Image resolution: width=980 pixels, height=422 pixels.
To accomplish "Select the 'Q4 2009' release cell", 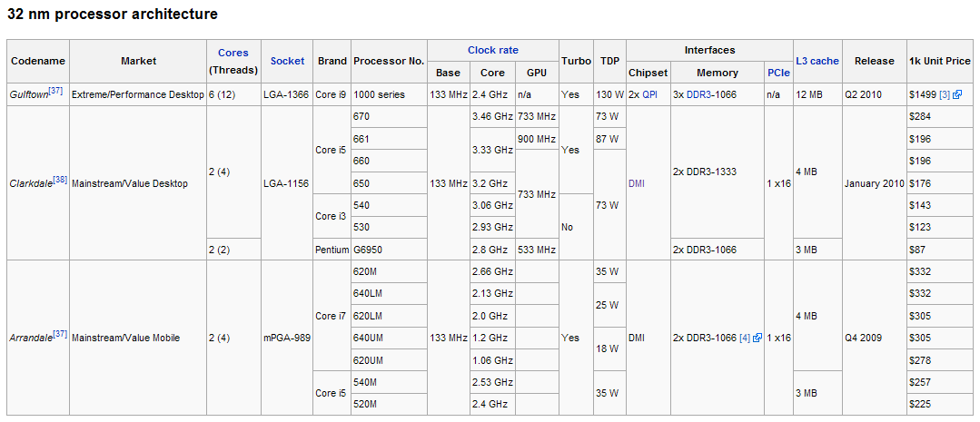I will tap(875, 338).
